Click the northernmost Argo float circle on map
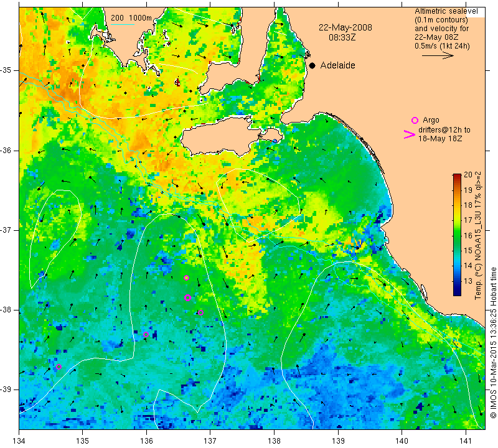 point(186,278)
